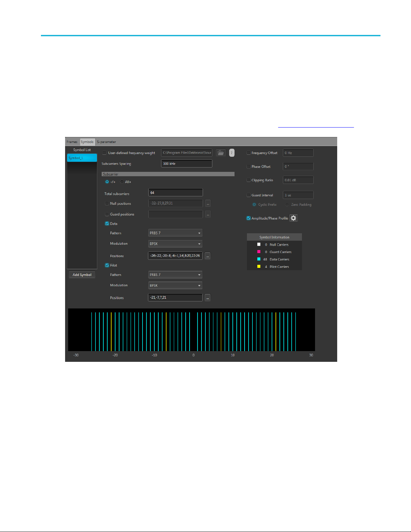Enable the Guard Interval checkbox
411x532 pixels.
[x=249, y=195]
